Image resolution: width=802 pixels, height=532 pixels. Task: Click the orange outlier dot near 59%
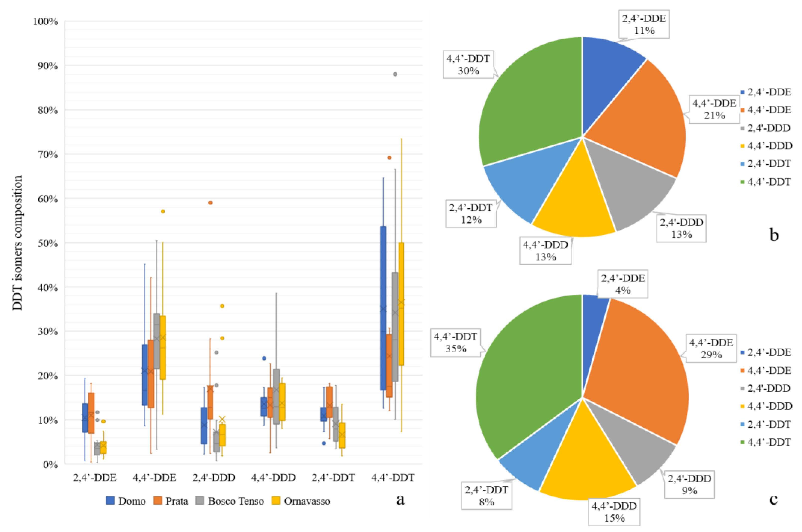point(210,203)
